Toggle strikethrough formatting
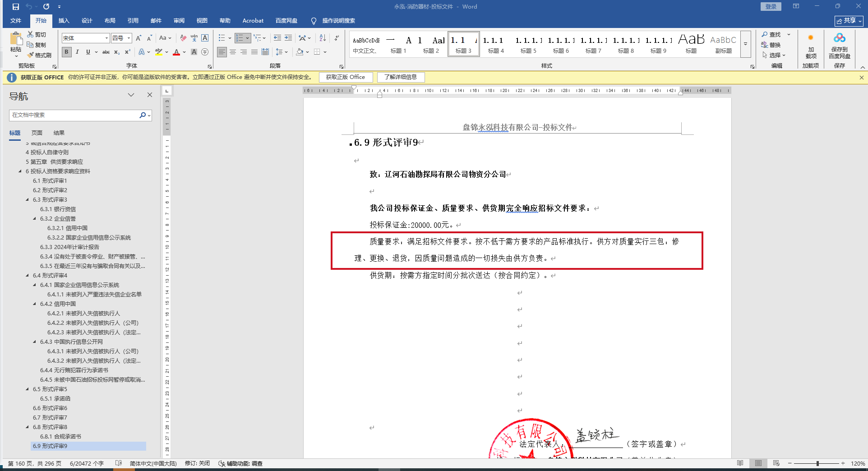The width and height of the screenshot is (868, 471). click(x=106, y=52)
